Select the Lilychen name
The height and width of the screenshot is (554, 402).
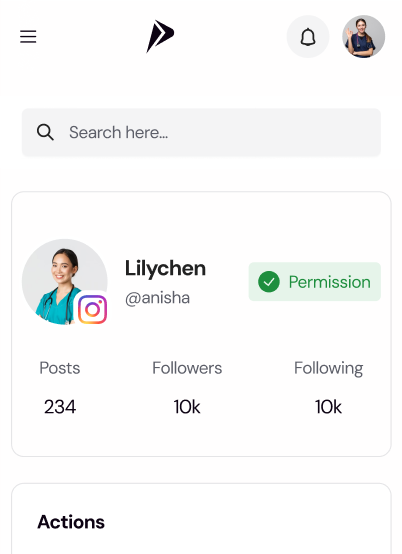click(165, 268)
